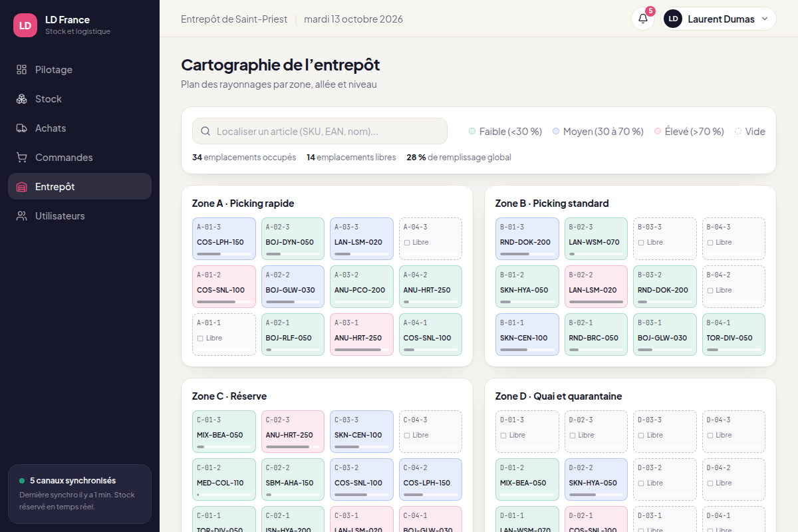Open slot A-01-3 with COS-LPH-150
The width and height of the screenshot is (798, 532).
coord(224,239)
